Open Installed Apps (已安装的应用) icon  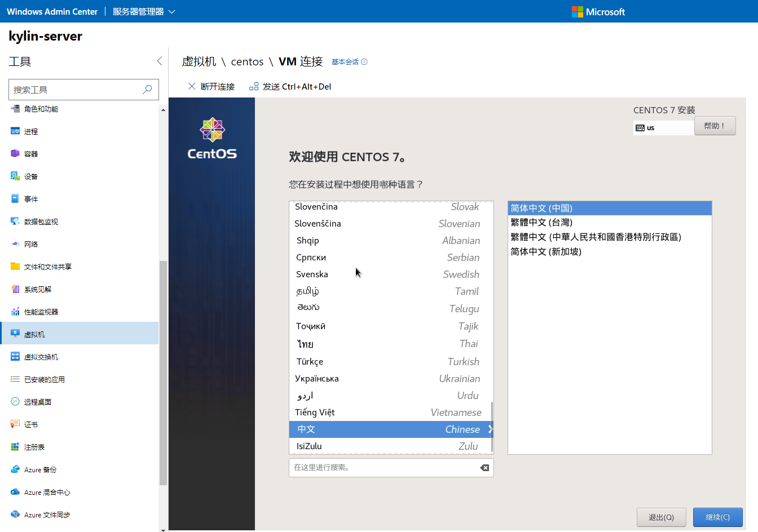point(15,379)
